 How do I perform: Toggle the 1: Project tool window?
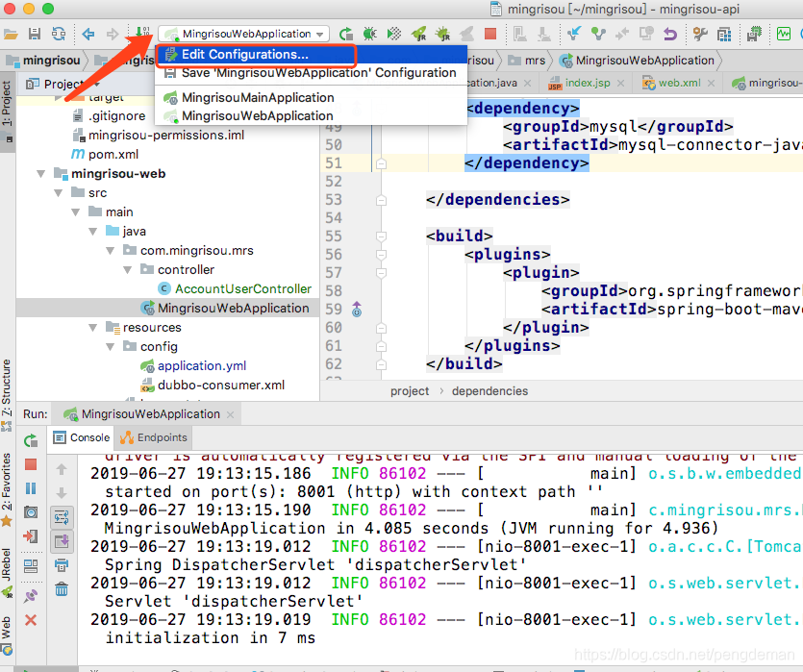[7, 112]
